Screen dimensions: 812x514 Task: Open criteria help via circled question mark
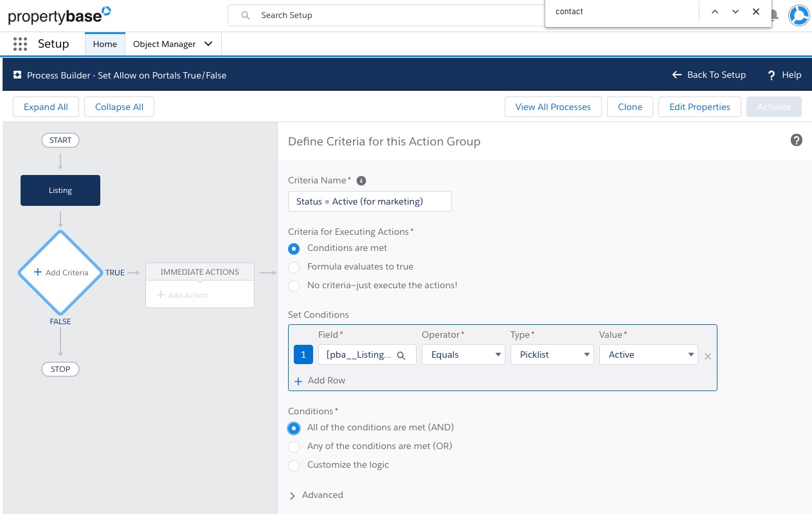(797, 140)
